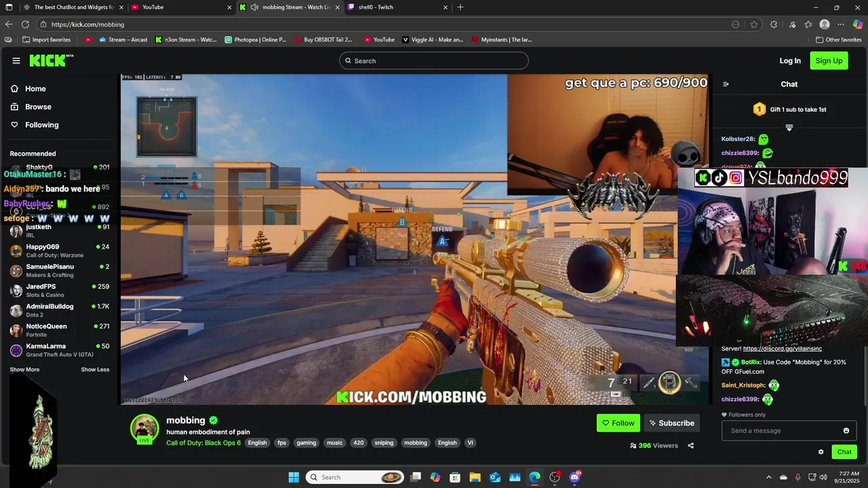Click the green Chat send button

(844, 452)
